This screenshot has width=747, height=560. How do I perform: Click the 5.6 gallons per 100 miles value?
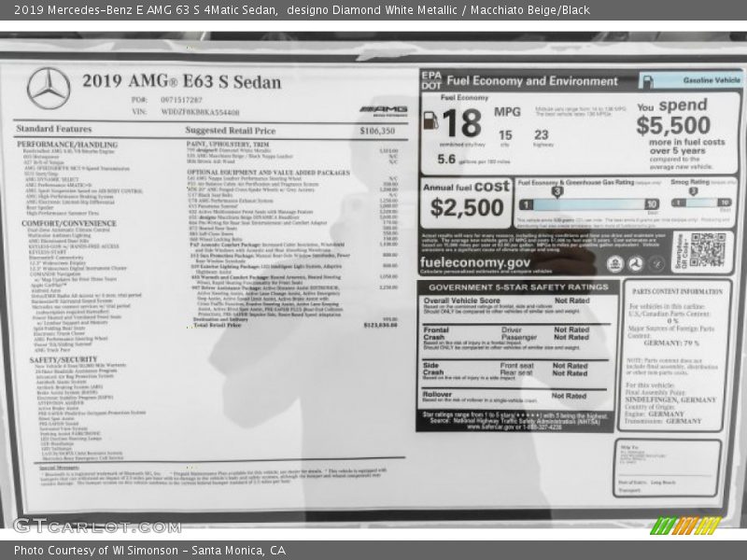446,159
